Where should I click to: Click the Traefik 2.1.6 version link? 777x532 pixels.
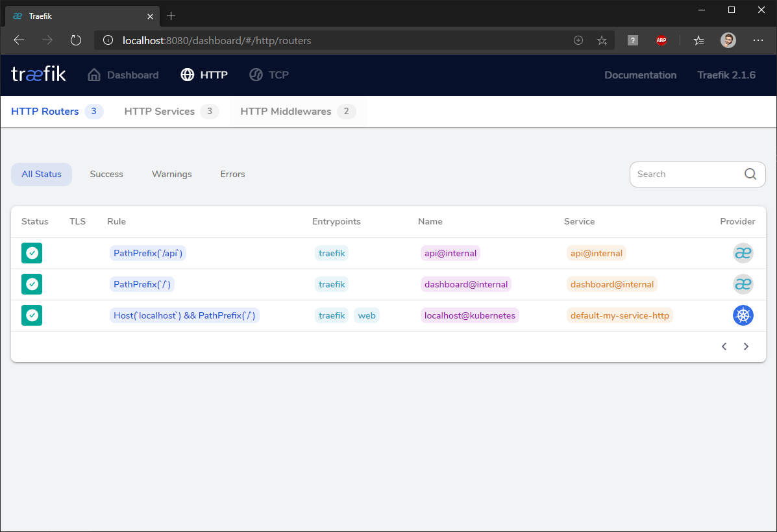pos(726,75)
